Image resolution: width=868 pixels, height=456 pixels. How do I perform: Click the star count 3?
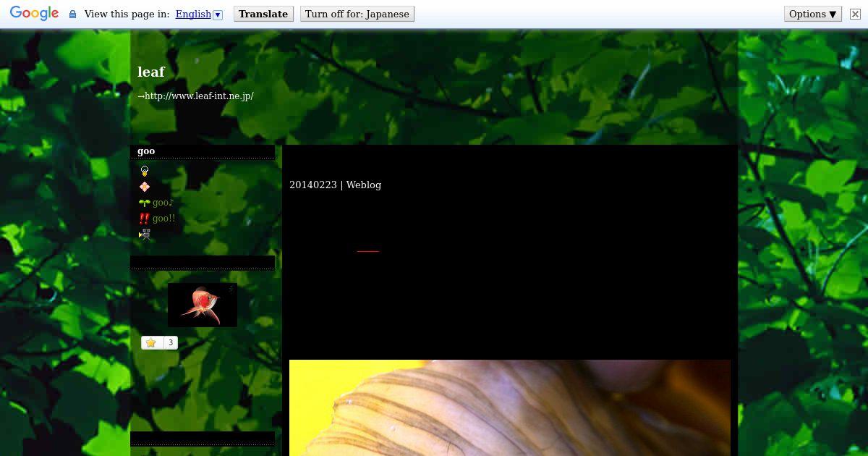tap(170, 342)
